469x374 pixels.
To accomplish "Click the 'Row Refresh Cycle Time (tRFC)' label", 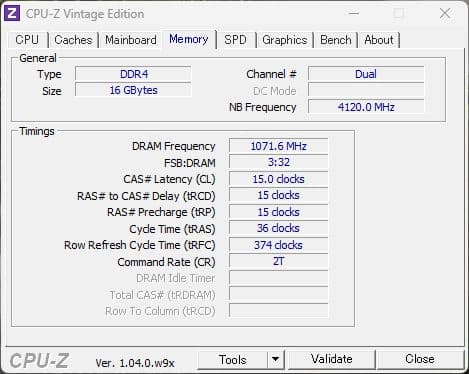I will click(140, 245).
